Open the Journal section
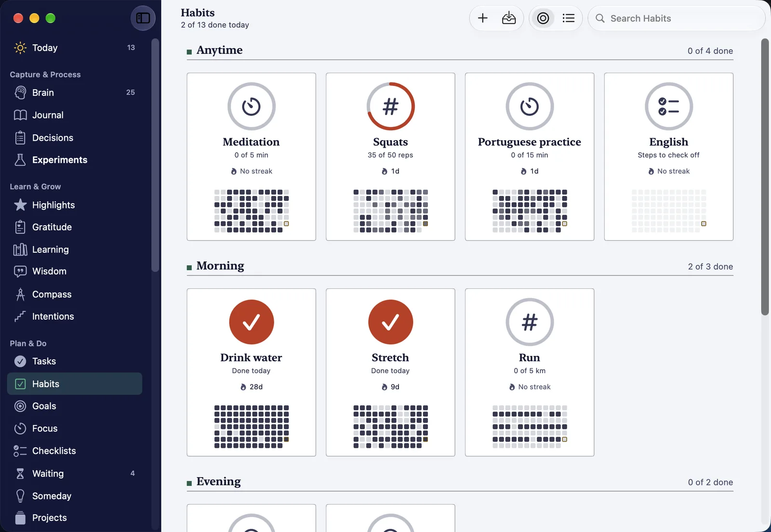The width and height of the screenshot is (771, 532). [x=75, y=115]
